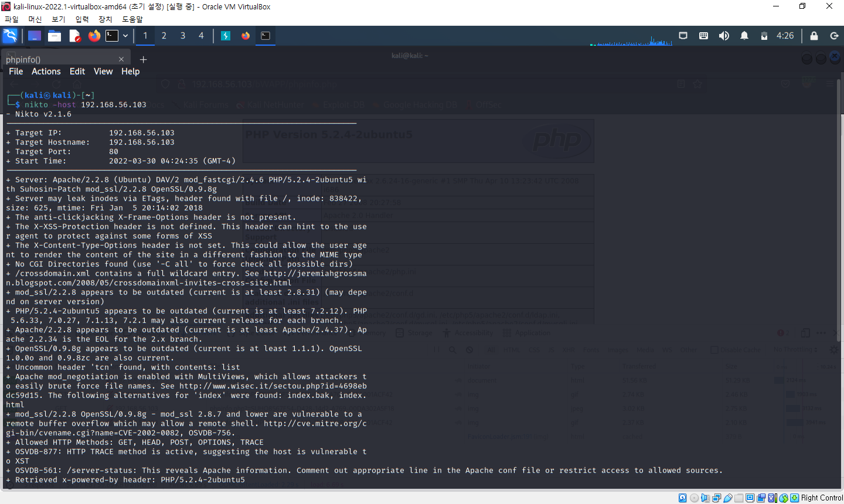844x504 pixels.
Task: Click the Retrieved x-powered-by header line
Action: point(125,480)
